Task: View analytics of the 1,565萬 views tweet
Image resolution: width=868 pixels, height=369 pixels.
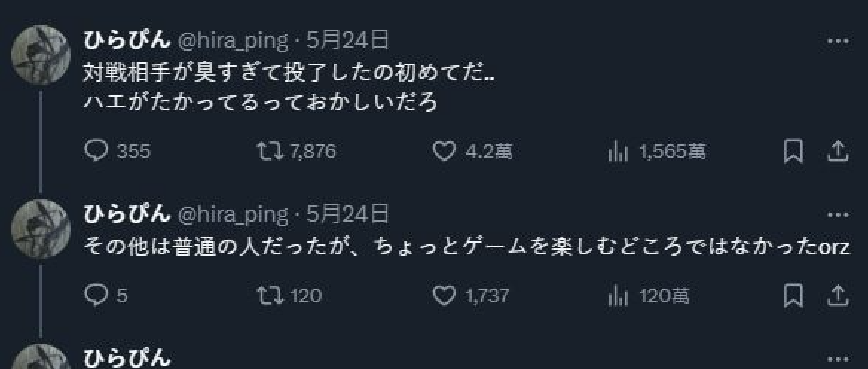Action: tap(618, 152)
